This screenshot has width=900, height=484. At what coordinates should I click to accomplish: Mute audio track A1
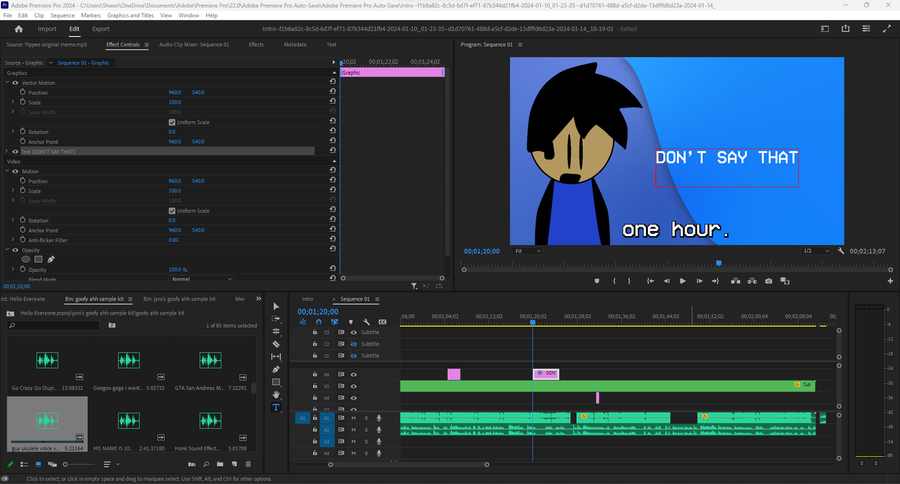point(354,418)
